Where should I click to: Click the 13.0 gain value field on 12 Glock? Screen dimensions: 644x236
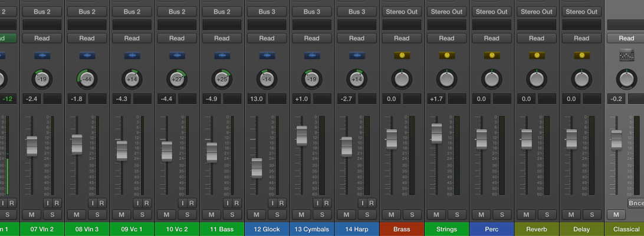pos(256,99)
